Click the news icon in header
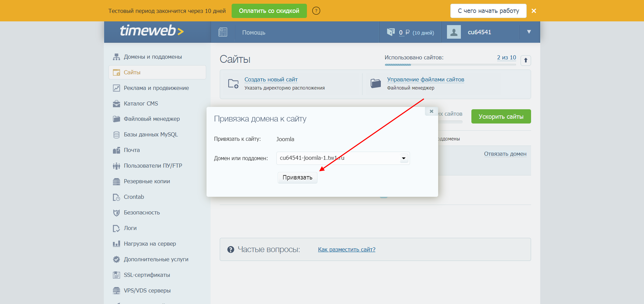 (x=223, y=32)
